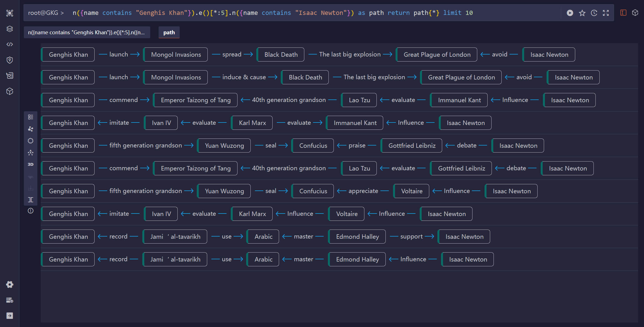Image resolution: width=644 pixels, height=327 pixels.
Task: Click the Mongol Invasions node in first row
Action: click(x=176, y=54)
